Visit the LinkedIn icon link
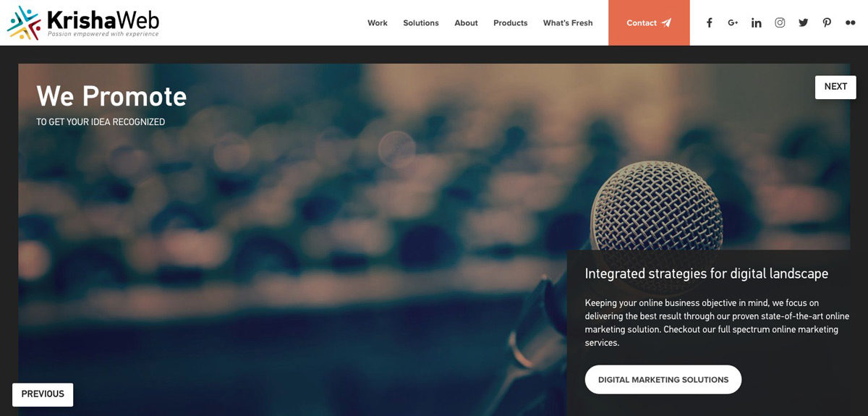Viewport: 868px width, 416px height. point(757,23)
